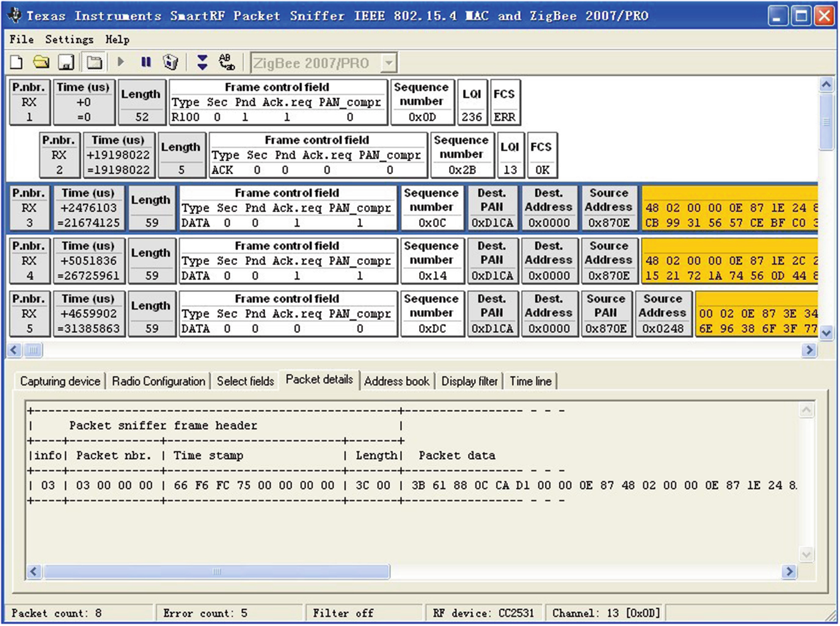Viewport: 840px width, 626px height.
Task: Click time stamp =31385863 cell
Action: 88,313
